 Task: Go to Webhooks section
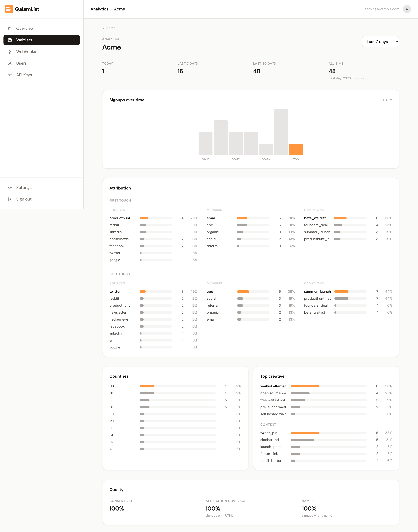[x=42, y=52]
